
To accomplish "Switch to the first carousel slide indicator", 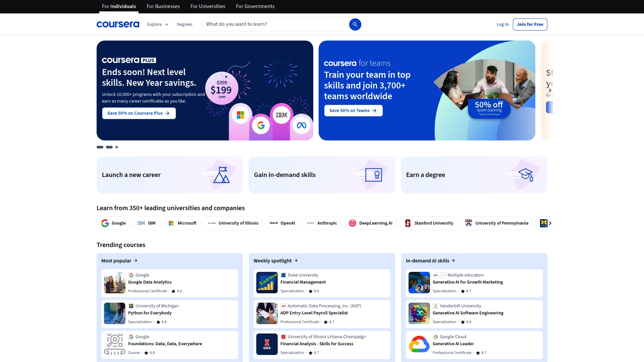I will (100, 147).
